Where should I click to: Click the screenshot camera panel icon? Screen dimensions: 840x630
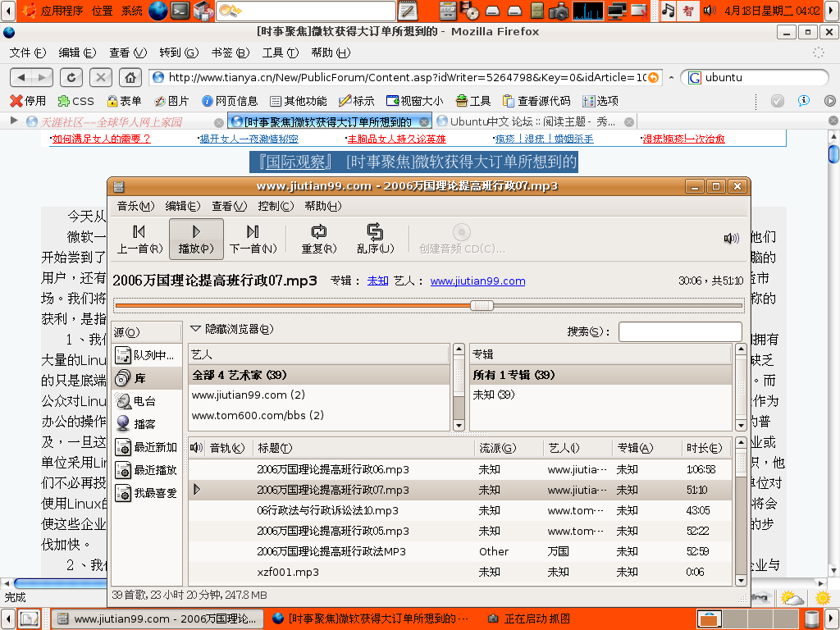tap(558, 11)
